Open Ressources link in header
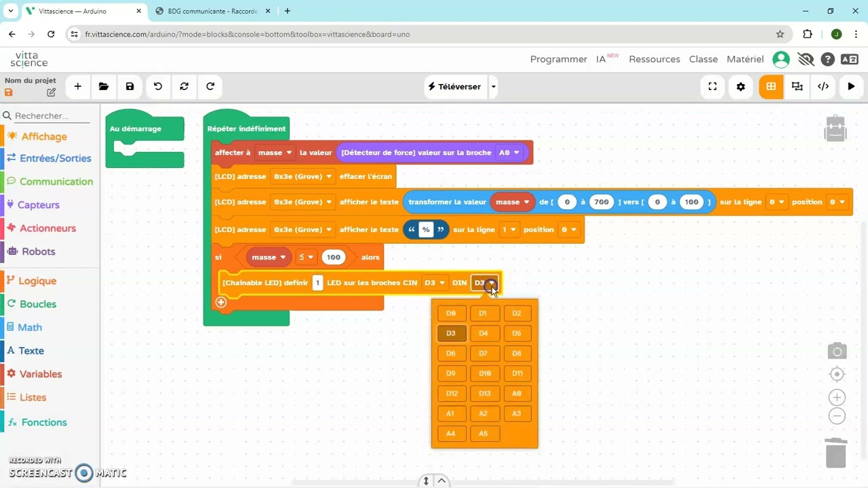868x488 pixels. pyautogui.click(x=654, y=60)
